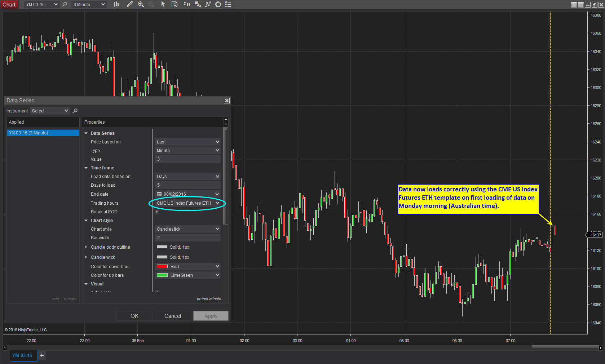Expand the Candle body outline row

[x=86, y=247]
